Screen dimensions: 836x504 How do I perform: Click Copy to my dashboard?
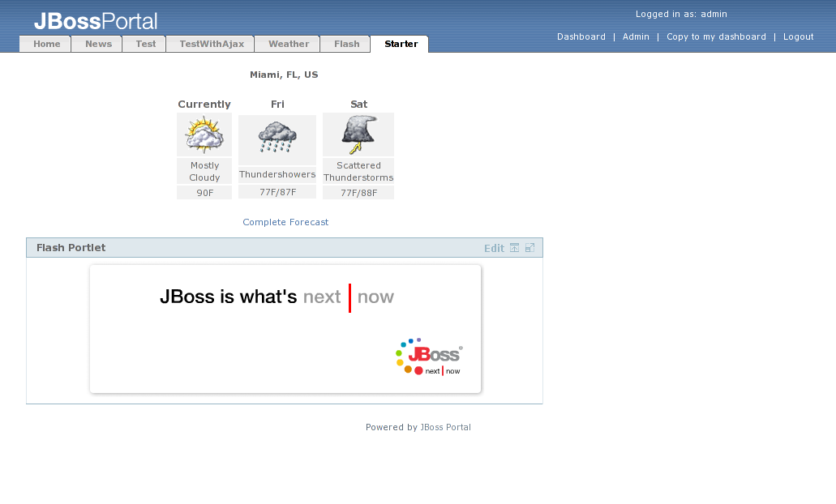716,36
